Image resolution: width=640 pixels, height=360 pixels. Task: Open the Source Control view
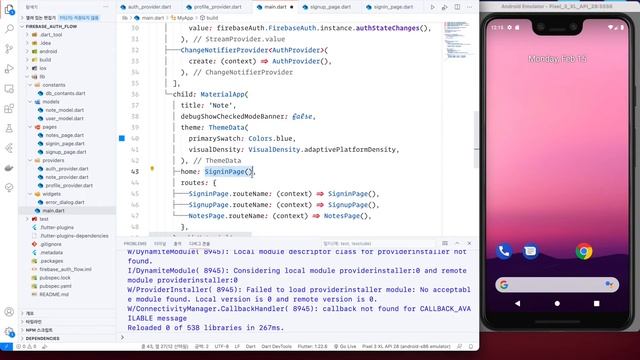[x=9, y=49]
